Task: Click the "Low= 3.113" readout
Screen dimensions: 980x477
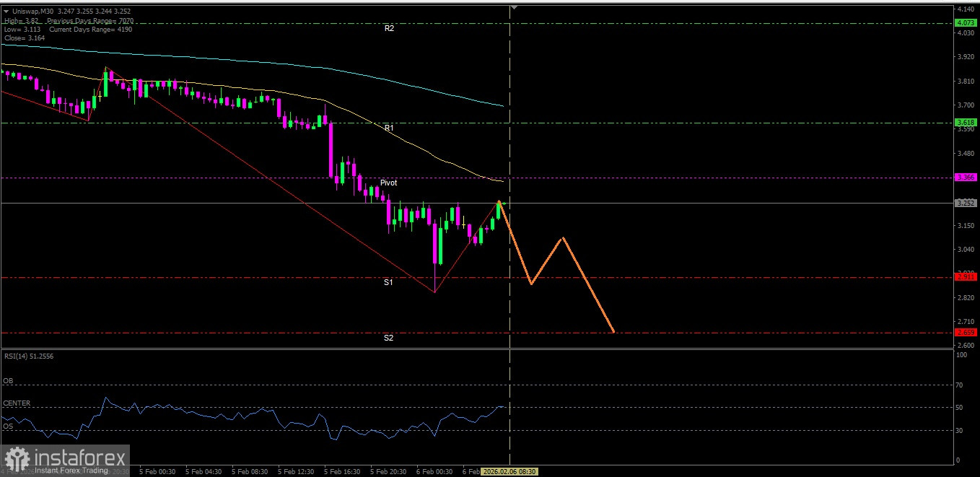Action: 22,29
